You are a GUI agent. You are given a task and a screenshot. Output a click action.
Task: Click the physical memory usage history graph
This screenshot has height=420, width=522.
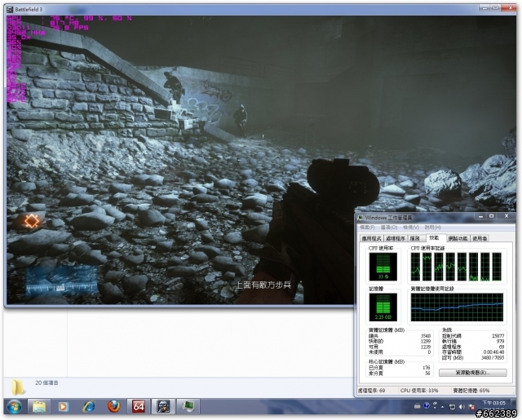click(457, 307)
